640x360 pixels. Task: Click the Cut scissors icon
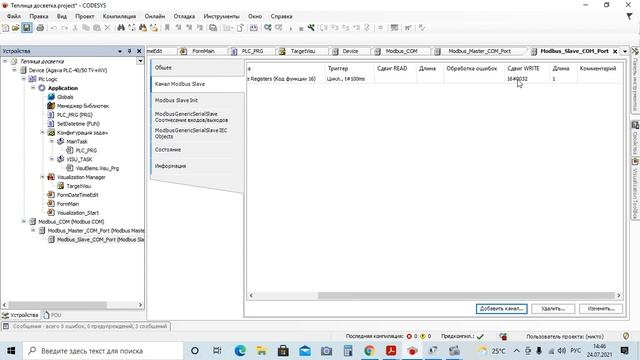[x=75, y=28]
